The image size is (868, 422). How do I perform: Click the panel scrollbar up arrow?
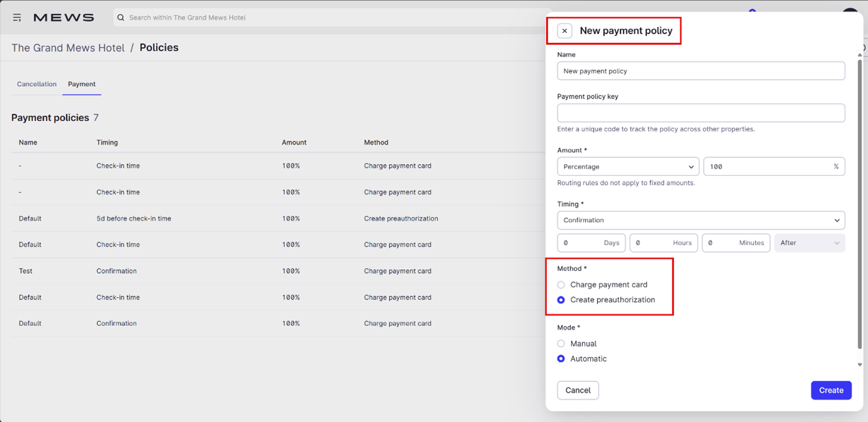coord(860,55)
